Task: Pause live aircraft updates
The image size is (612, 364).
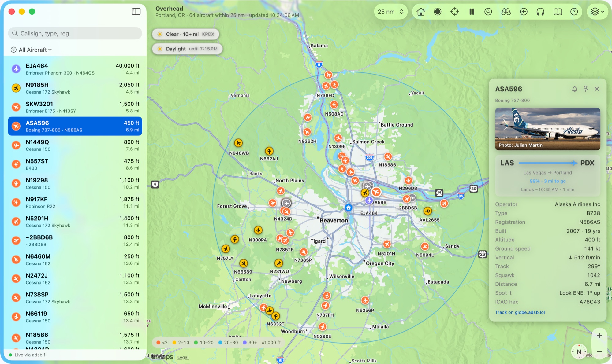Action: click(x=472, y=12)
